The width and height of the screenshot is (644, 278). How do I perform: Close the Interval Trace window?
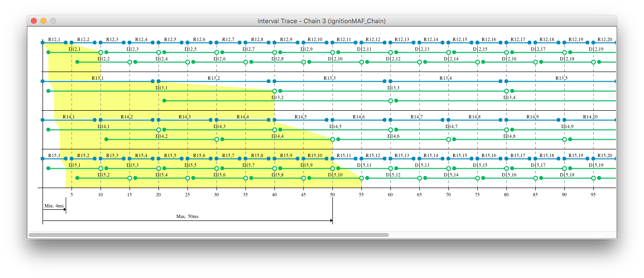tap(34, 21)
